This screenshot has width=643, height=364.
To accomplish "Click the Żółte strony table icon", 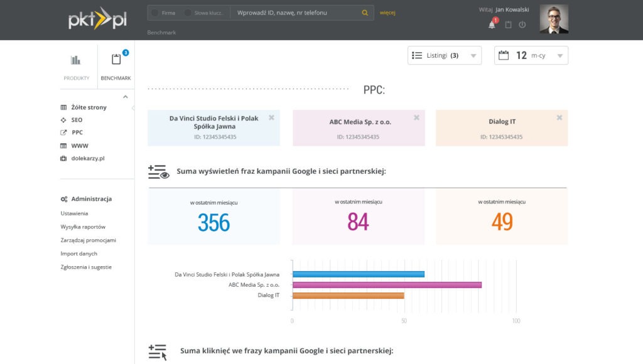I will [63, 107].
